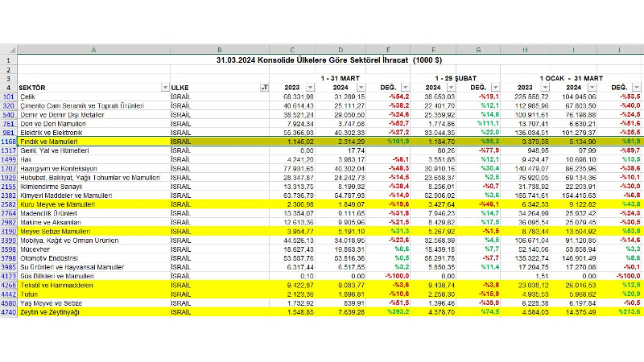Open the SEKTÖR column filter dropdown
The height and width of the screenshot is (362, 644).
click(165, 87)
